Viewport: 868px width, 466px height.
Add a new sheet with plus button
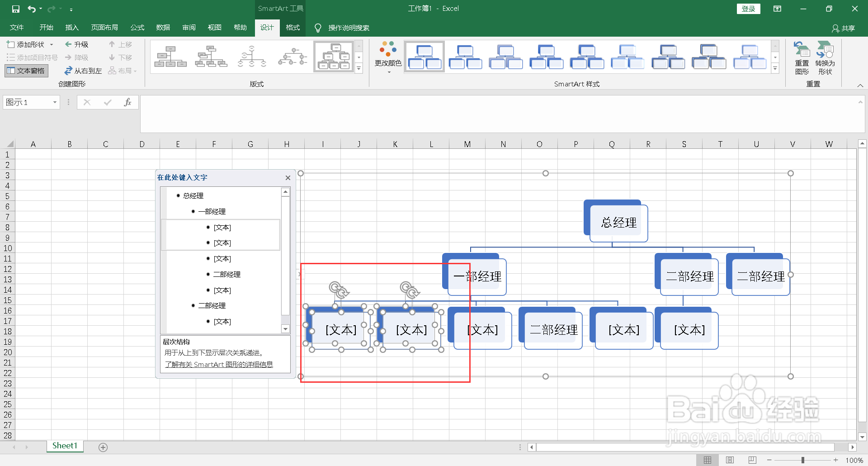(x=103, y=447)
